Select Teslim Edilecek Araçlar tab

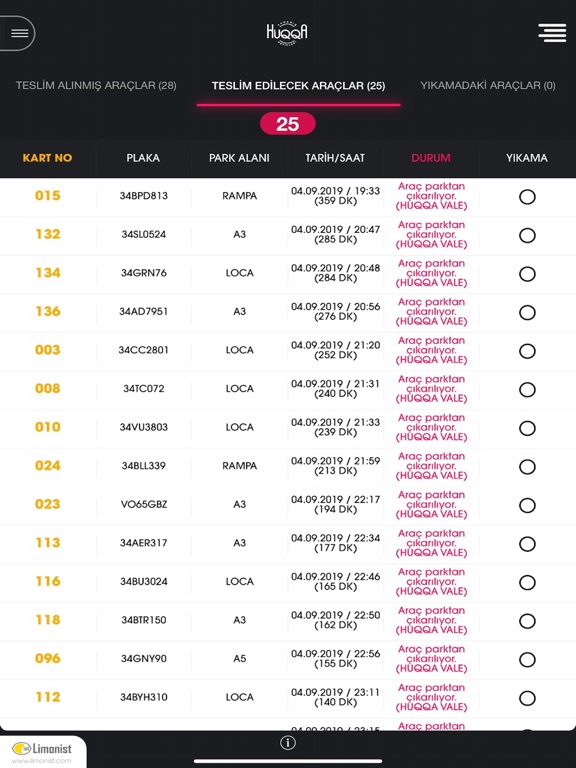point(298,86)
